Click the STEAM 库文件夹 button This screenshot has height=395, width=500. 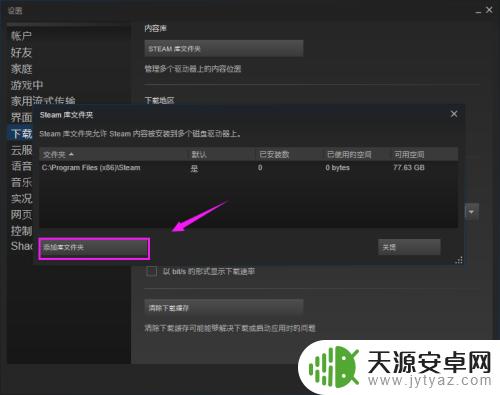224,49
